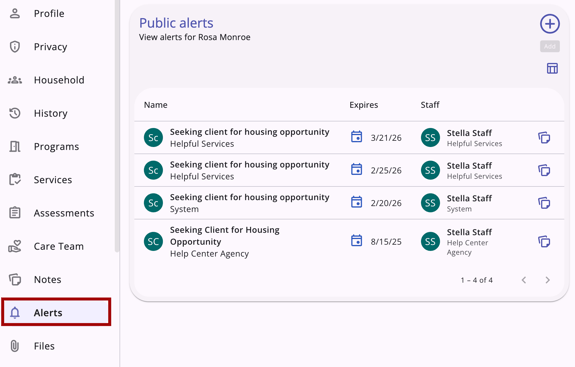Click the Programs building icon
This screenshot has width=575, height=367.
coord(15,147)
